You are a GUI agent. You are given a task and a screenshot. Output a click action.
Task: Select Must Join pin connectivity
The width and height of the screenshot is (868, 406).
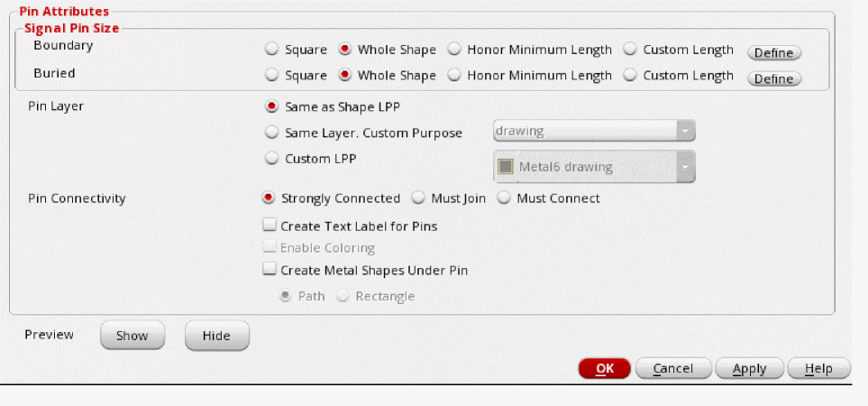coord(418,198)
